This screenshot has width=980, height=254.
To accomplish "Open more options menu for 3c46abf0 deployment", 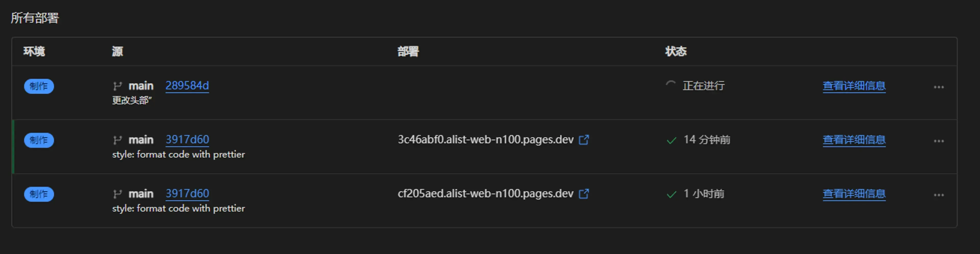I will click(x=939, y=141).
